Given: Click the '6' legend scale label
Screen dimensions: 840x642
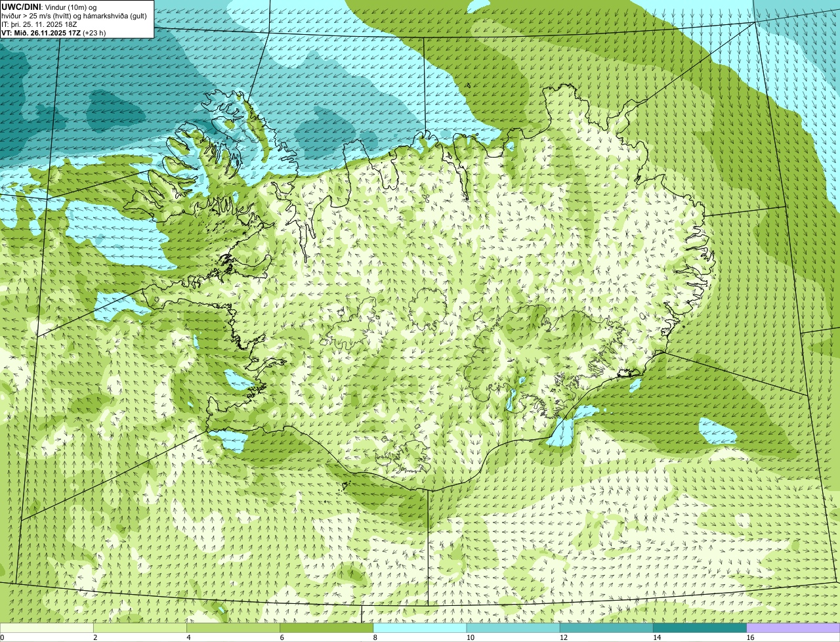Looking at the screenshot, I should (282, 637).
